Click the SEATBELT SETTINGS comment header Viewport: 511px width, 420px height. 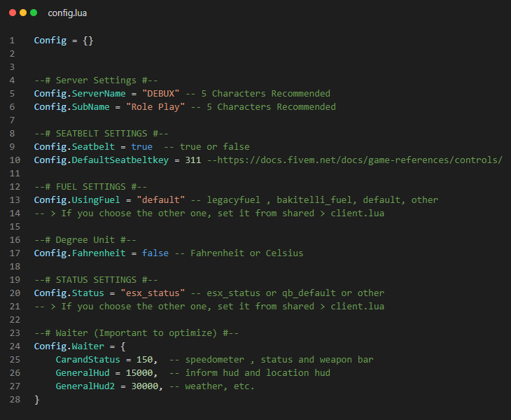[x=101, y=134]
